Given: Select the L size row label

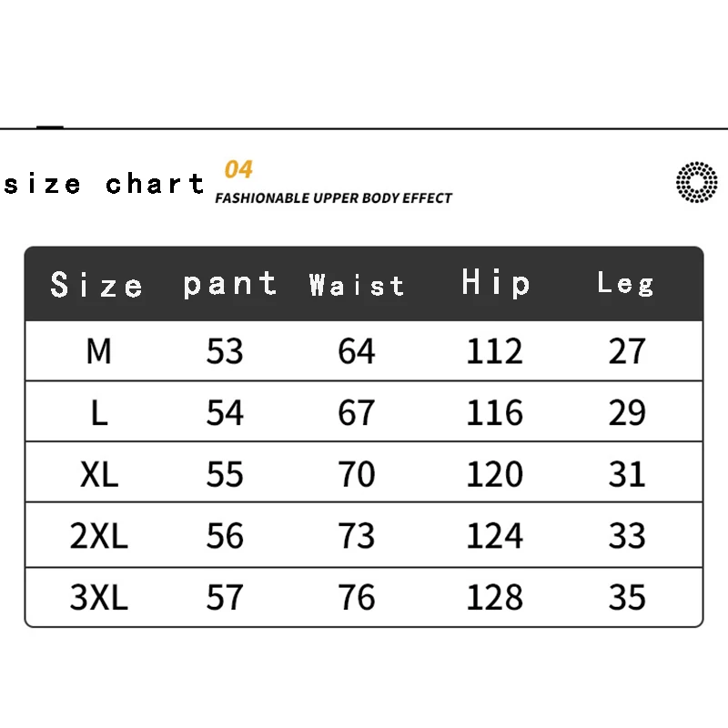Looking at the screenshot, I should point(99,413).
